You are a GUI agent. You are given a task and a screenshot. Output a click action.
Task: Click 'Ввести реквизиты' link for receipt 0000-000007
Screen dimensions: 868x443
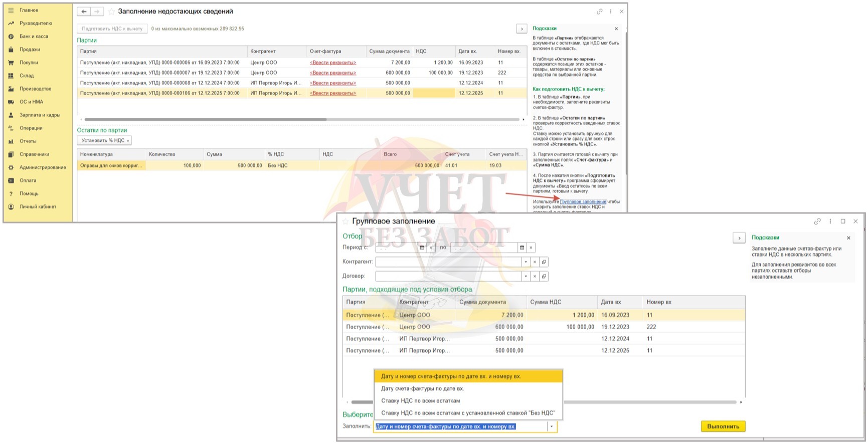pos(333,73)
